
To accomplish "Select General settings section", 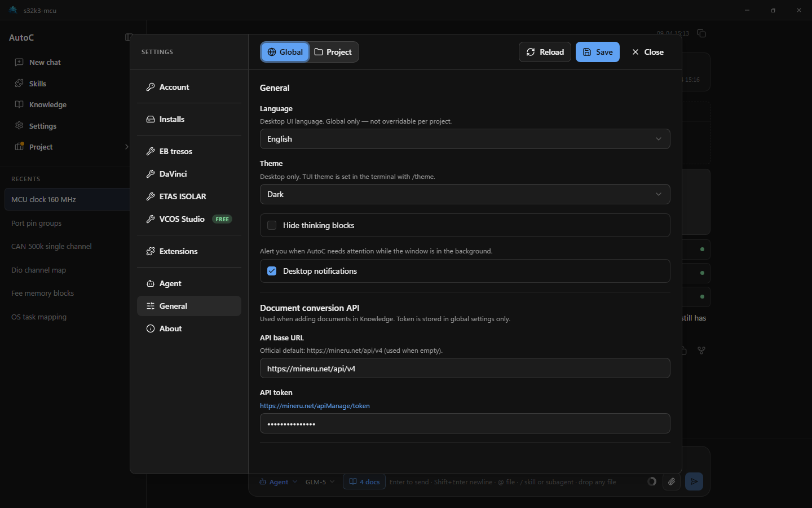I will point(189,306).
